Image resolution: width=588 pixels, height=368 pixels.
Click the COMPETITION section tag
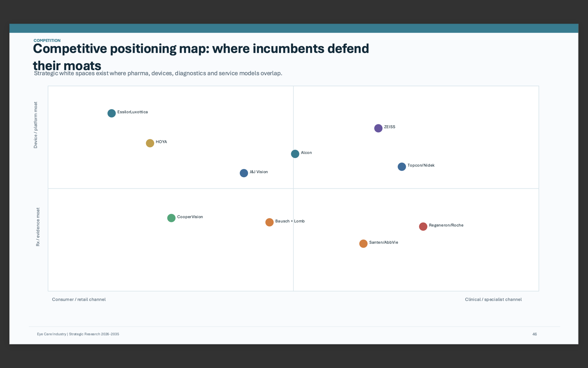[47, 40]
